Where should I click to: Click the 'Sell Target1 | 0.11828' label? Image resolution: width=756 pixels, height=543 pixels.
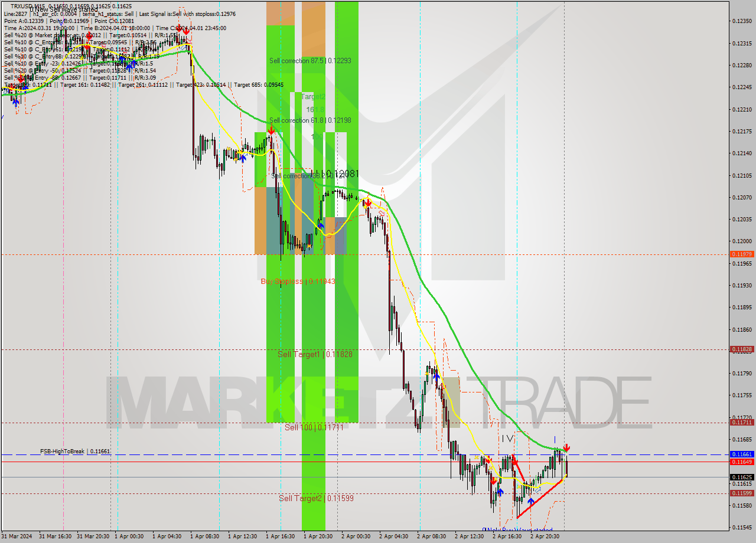(315, 354)
